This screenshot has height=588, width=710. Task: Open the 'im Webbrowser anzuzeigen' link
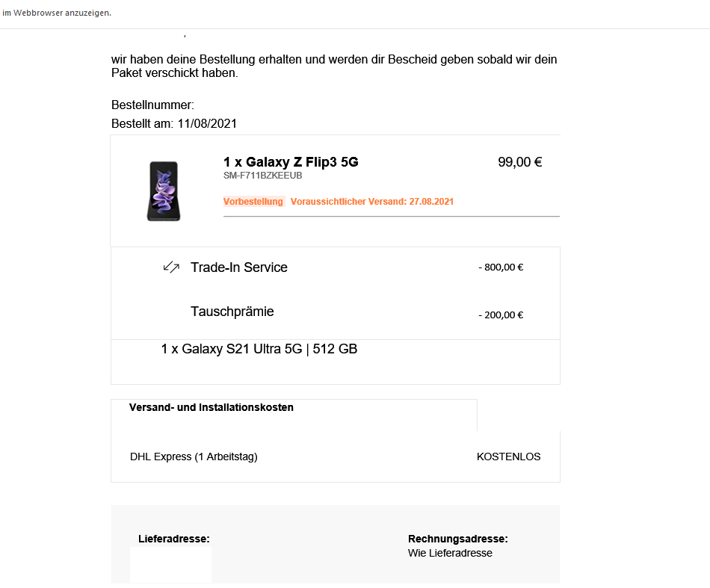coord(57,13)
